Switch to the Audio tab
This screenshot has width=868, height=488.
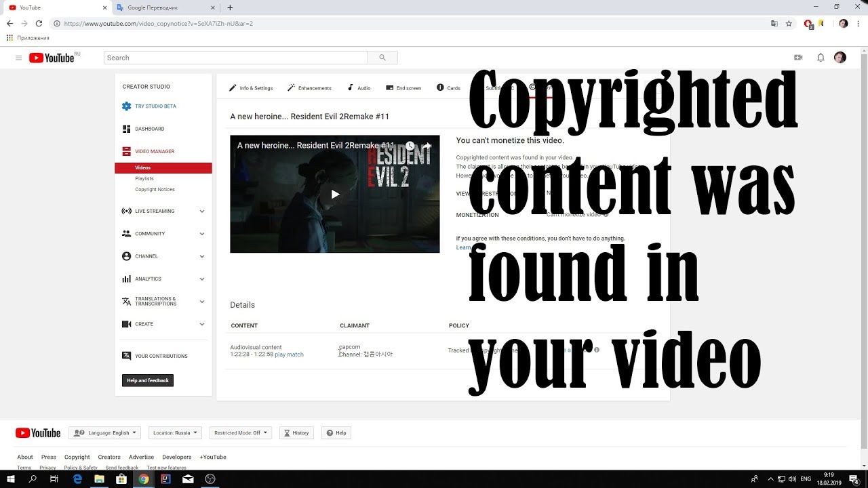click(x=359, y=88)
